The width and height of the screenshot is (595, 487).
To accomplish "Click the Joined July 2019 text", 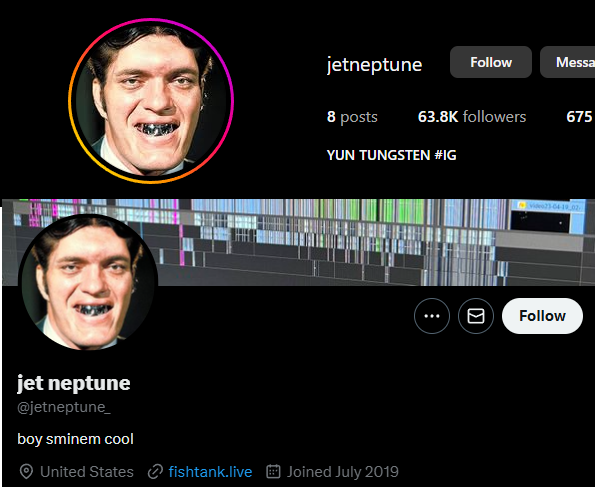I will point(343,472).
